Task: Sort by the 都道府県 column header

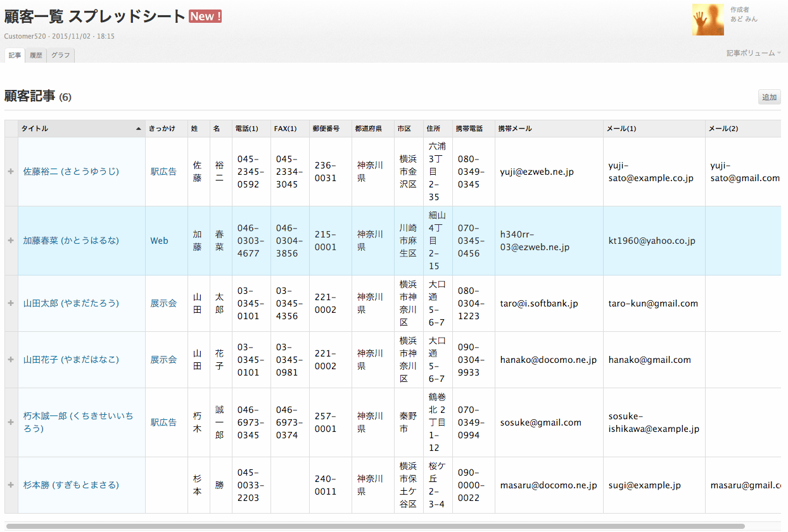Action: 368,129
